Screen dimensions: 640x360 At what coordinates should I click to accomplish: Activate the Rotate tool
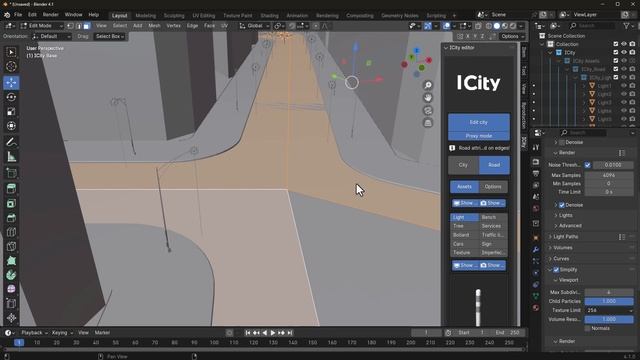tap(11, 97)
